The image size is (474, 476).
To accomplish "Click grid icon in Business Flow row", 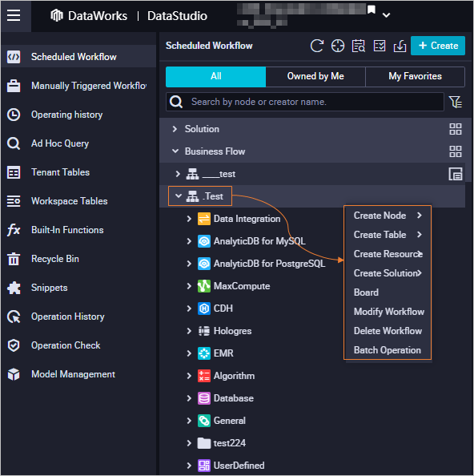I will coord(456,151).
